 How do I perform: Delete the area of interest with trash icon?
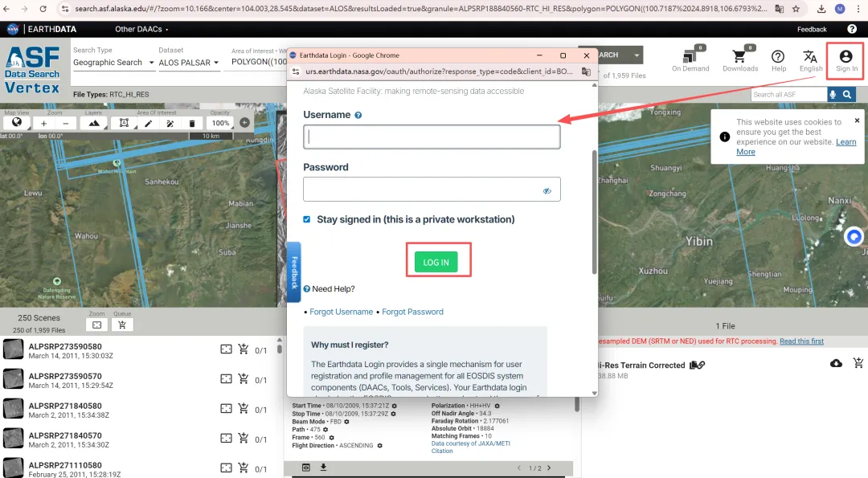[191, 123]
